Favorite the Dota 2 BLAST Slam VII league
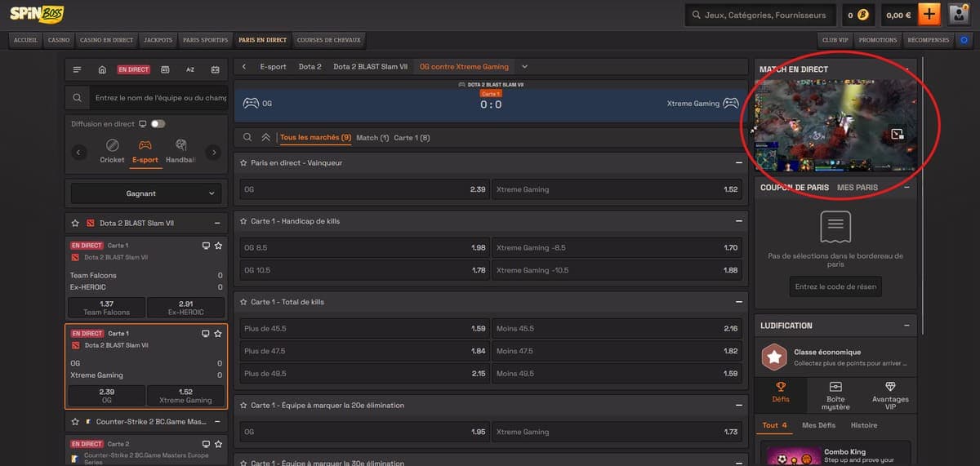The height and width of the screenshot is (466, 980). click(75, 223)
